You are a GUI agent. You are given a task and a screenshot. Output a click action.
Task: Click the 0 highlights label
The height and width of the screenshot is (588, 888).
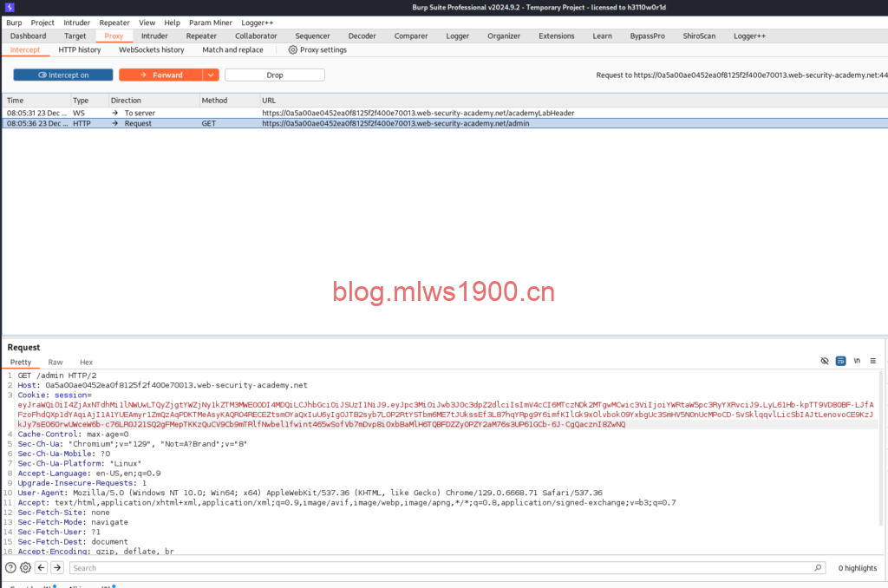[x=858, y=567]
